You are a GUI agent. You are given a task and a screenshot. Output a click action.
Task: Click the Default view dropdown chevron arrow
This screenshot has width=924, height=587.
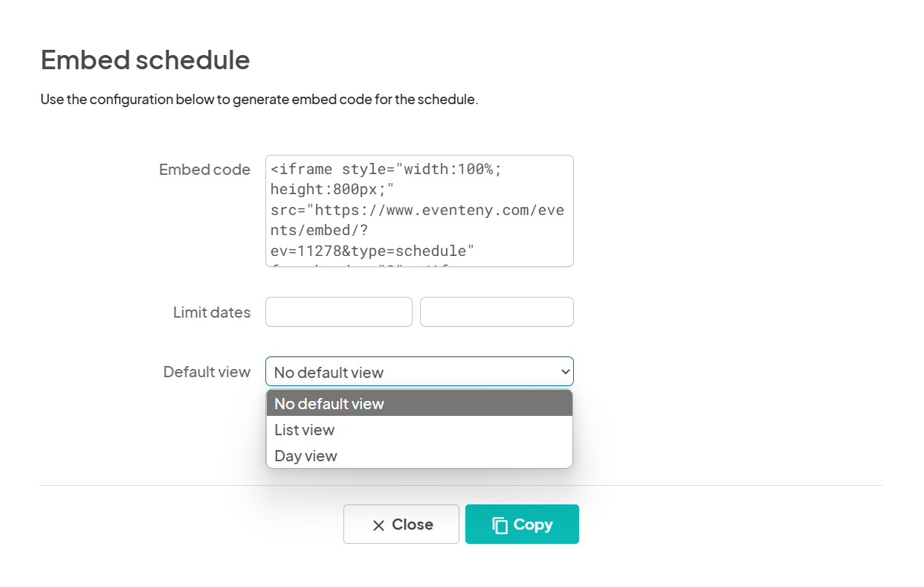564,371
